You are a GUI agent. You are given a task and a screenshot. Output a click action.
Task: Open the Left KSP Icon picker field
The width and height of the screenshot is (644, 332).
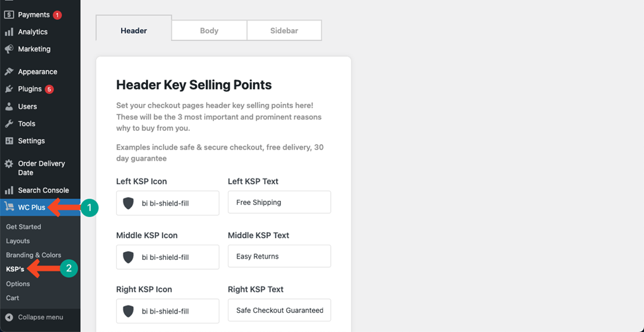pyautogui.click(x=168, y=203)
